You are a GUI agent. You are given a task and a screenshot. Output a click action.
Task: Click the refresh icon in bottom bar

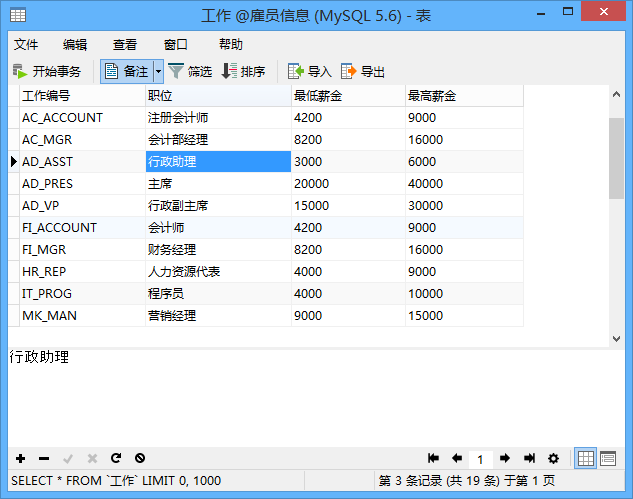pyautogui.click(x=116, y=458)
